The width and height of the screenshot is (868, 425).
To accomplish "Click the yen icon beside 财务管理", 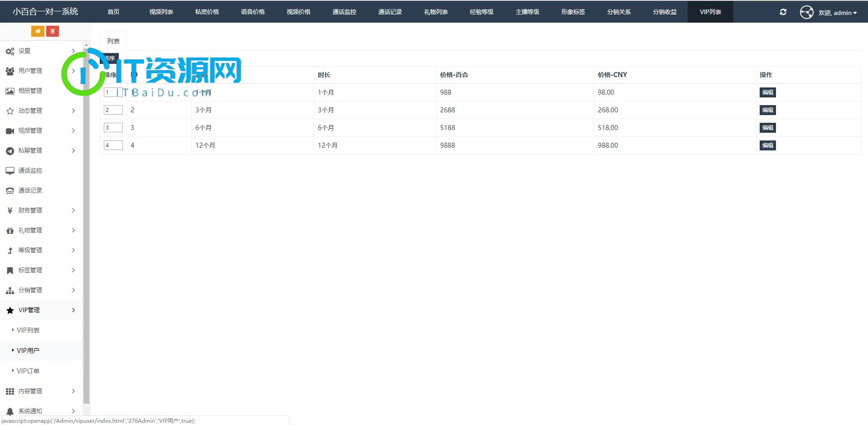I will pos(10,211).
